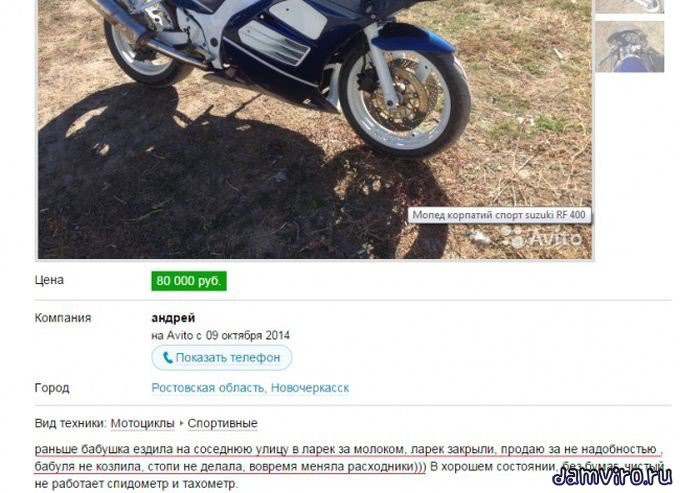Image resolution: width=680 pixels, height=493 pixels.
Task: Click the green 80 000 руб. price badge
Action: [x=189, y=281]
